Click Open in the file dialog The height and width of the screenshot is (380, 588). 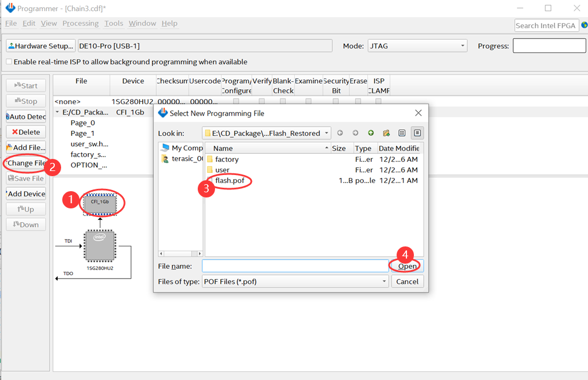coord(407,266)
